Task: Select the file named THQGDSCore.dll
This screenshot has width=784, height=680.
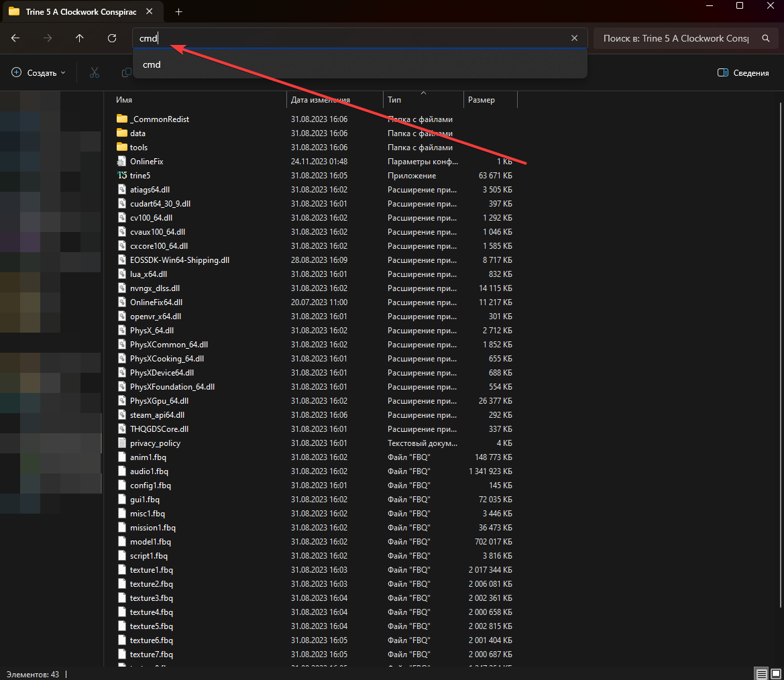Action: tap(160, 429)
